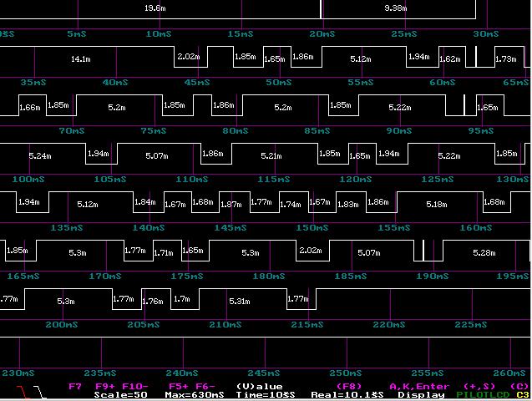Click F5+ to increase max time
The width and height of the screenshot is (532, 401).
pyautogui.click(x=179, y=387)
